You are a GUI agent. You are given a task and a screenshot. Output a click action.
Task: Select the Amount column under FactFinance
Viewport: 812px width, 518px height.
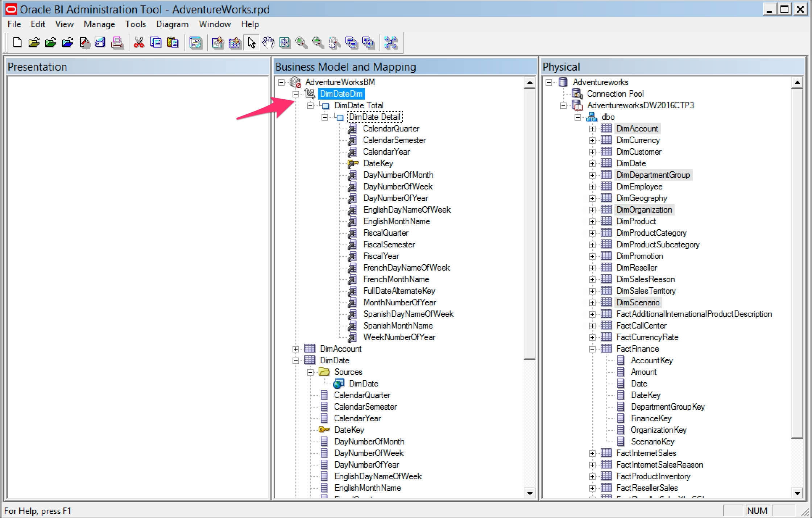tap(644, 372)
